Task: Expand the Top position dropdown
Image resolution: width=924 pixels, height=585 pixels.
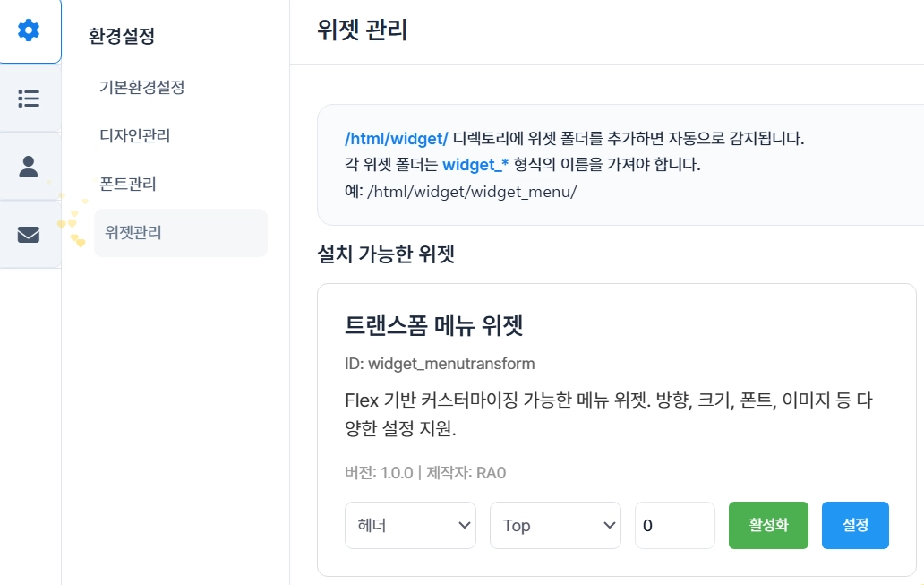Action: point(555,525)
